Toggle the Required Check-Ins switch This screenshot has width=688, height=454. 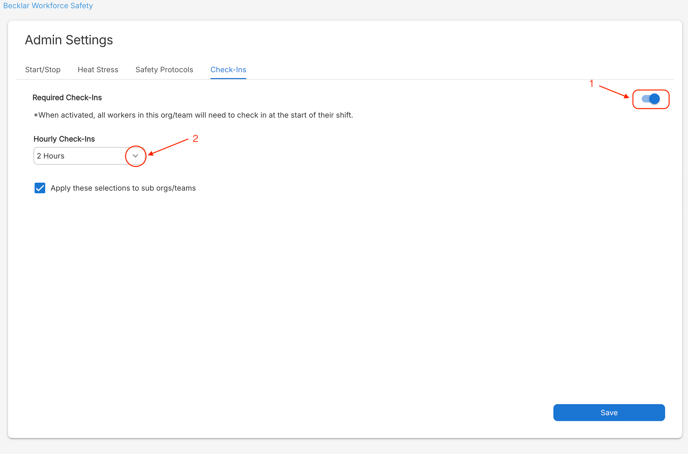coord(650,99)
